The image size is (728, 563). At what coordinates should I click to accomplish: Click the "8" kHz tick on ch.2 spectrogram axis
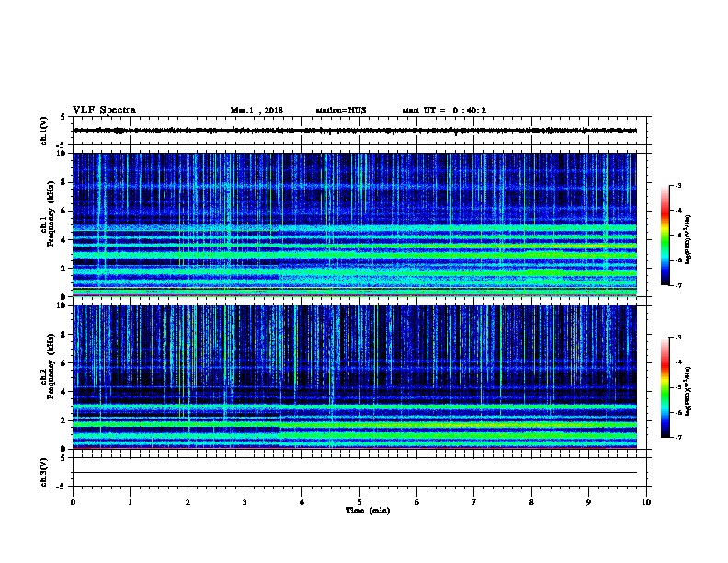pos(63,335)
